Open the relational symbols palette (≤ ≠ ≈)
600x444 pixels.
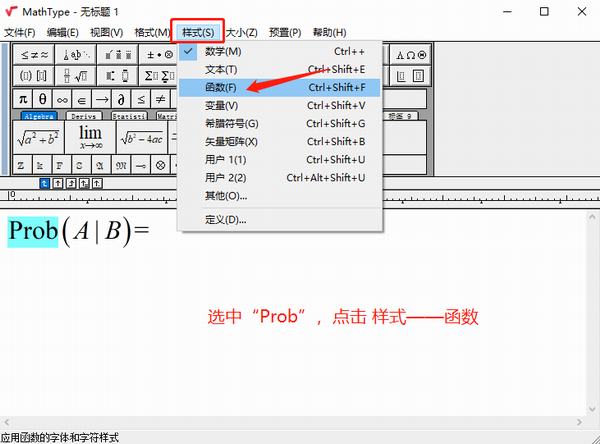(x=34, y=55)
